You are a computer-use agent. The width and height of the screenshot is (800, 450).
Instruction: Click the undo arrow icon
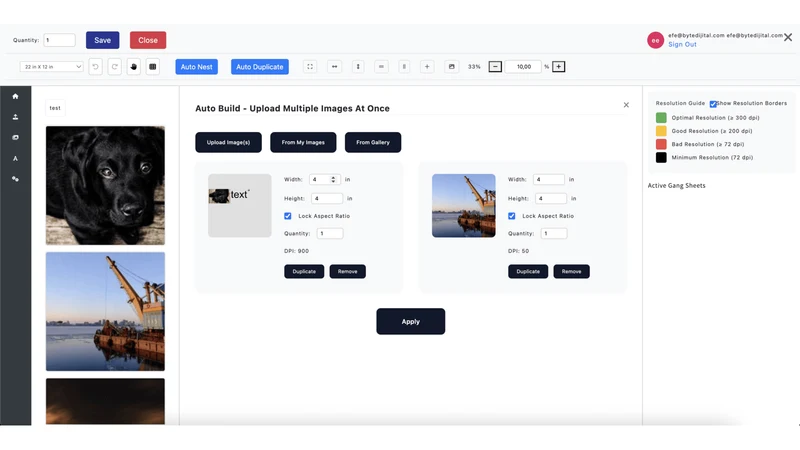(95, 67)
